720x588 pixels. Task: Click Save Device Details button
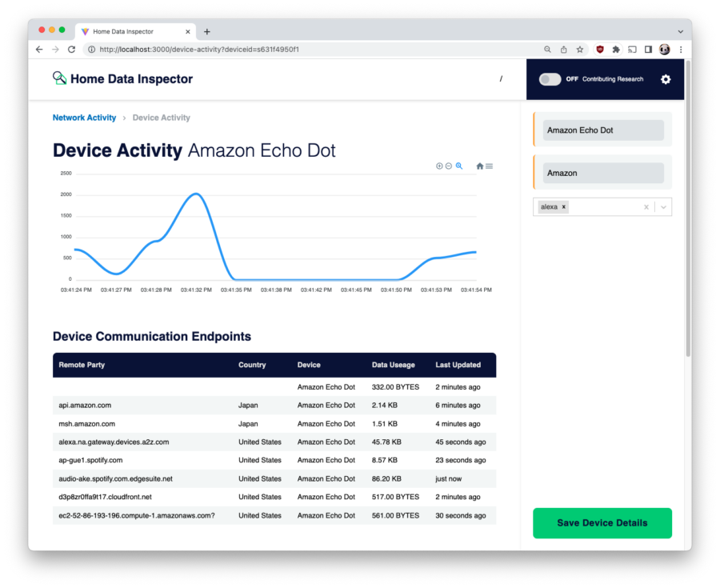[602, 523]
